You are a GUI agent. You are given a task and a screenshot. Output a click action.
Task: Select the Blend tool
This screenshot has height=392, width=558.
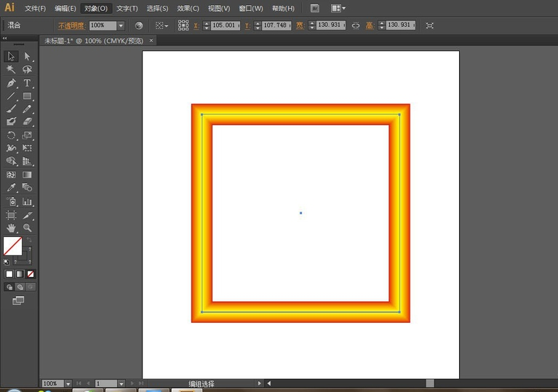(27, 188)
